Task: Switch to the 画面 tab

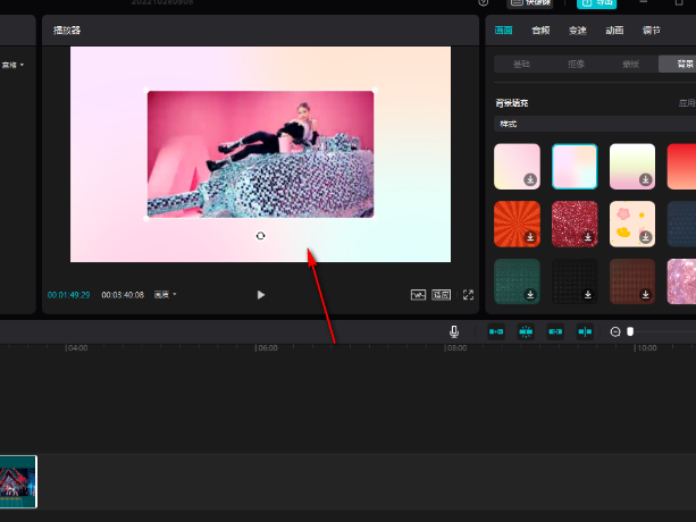Action: [x=503, y=30]
